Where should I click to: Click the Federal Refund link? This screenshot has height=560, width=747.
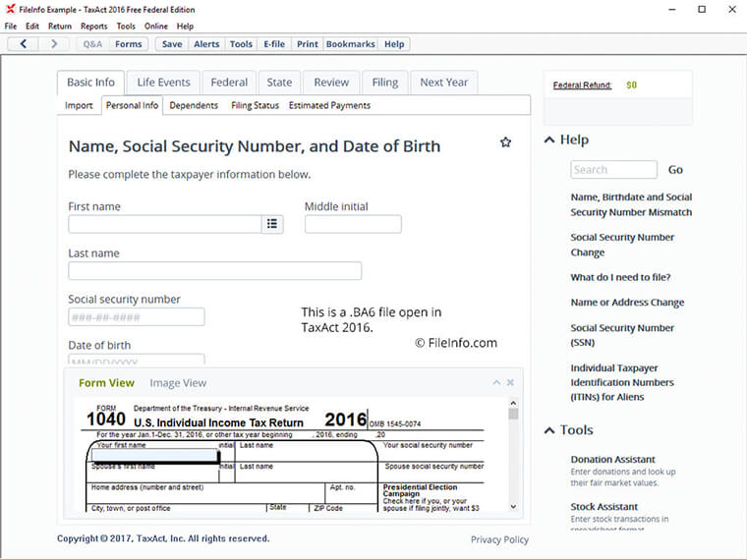[x=582, y=85]
